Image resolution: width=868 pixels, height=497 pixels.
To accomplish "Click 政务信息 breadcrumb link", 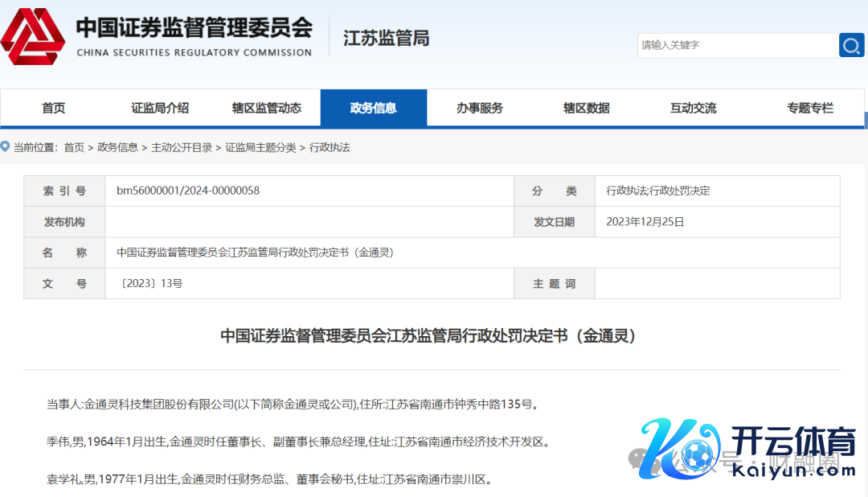I will (117, 147).
